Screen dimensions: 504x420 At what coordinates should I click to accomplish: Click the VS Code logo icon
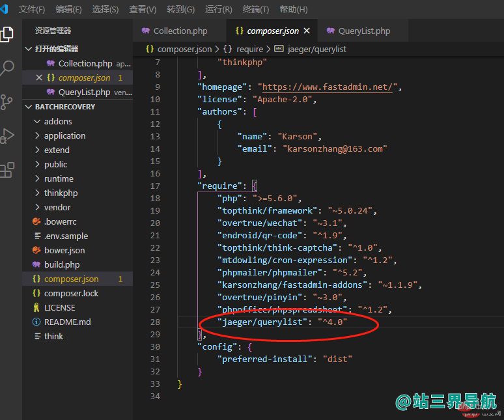pos(4,8)
